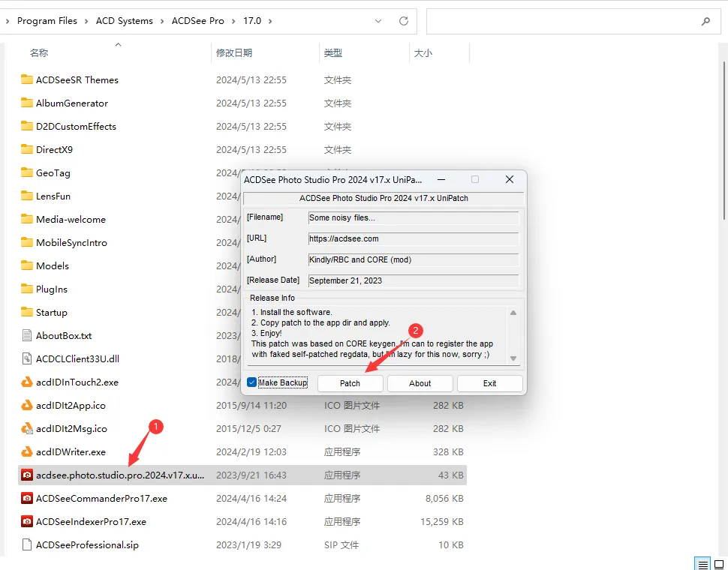Screen dimensions: 728x570
Task: Click the About button in UniPatch
Action: 420,383
